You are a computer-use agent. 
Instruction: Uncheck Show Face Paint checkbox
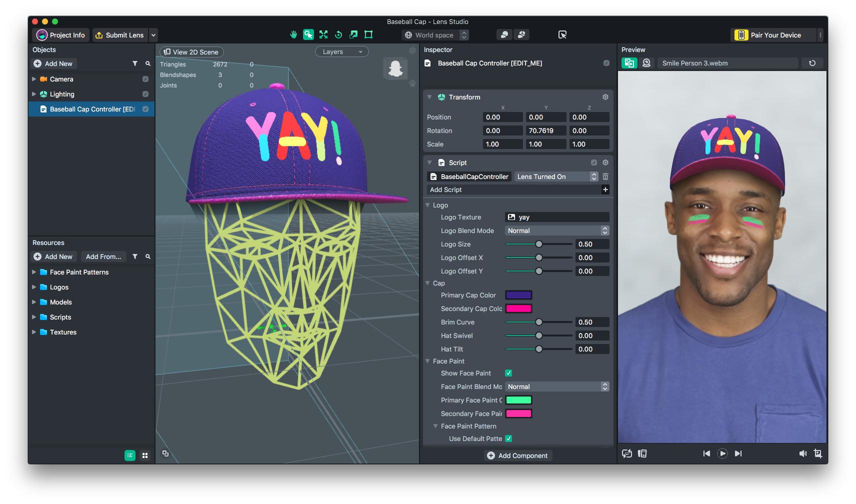point(508,373)
